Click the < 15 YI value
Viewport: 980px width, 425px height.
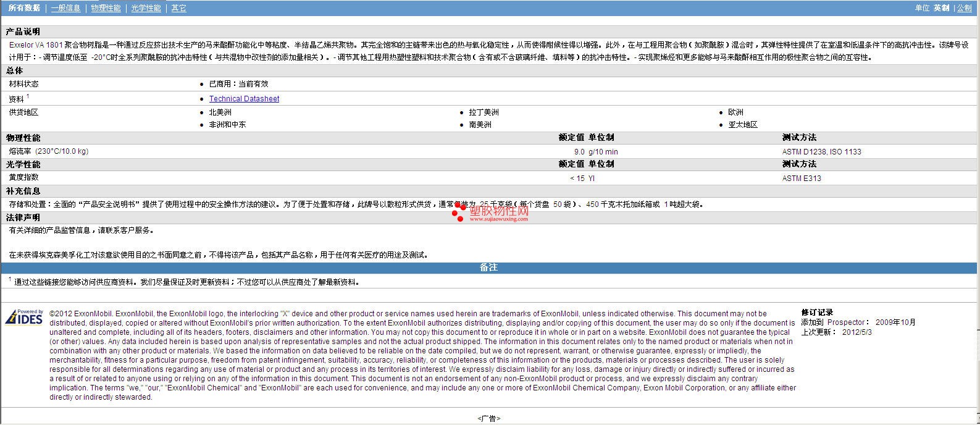click(582, 179)
